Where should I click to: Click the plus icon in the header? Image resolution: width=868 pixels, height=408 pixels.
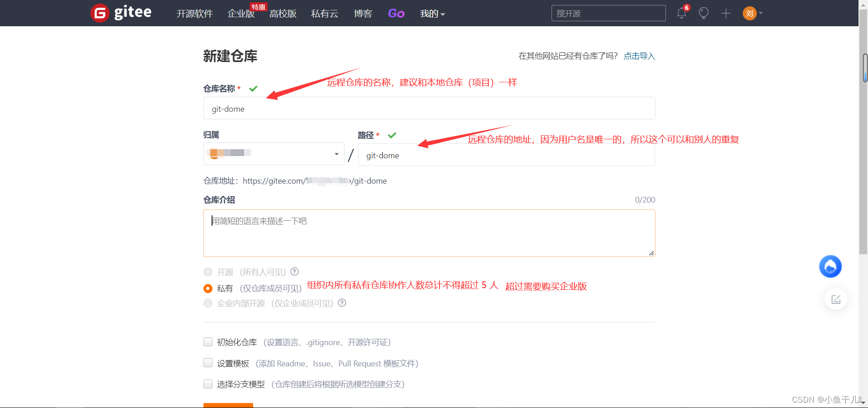726,13
